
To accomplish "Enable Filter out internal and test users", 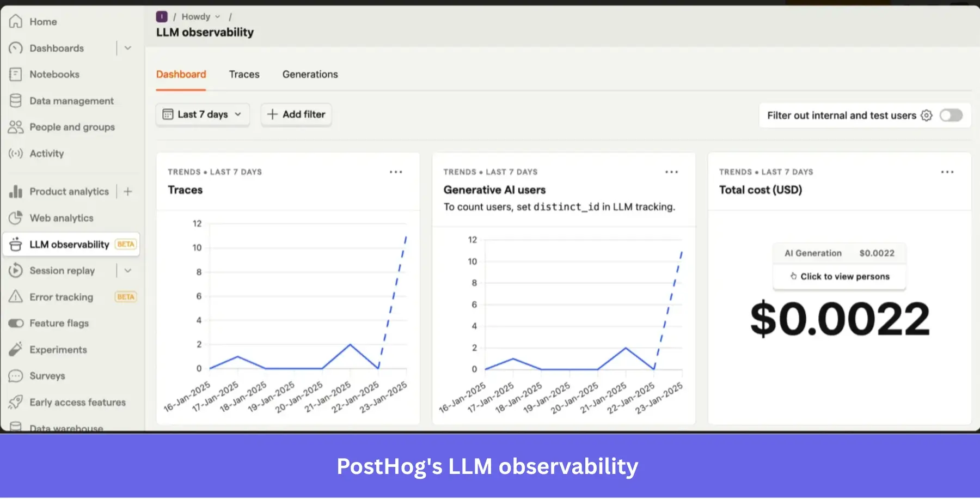I will [951, 115].
